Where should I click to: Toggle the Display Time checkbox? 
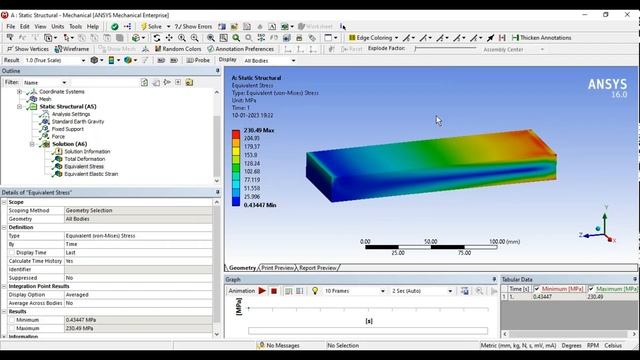click(x=12, y=253)
